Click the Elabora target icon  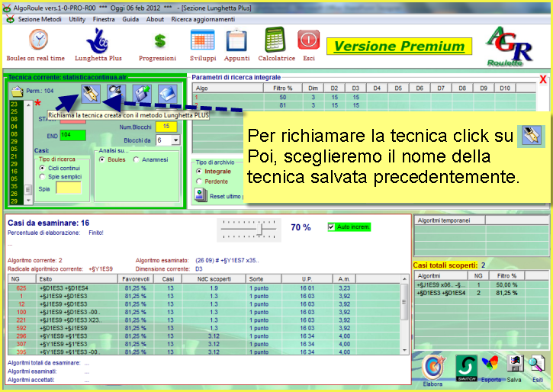point(432,367)
